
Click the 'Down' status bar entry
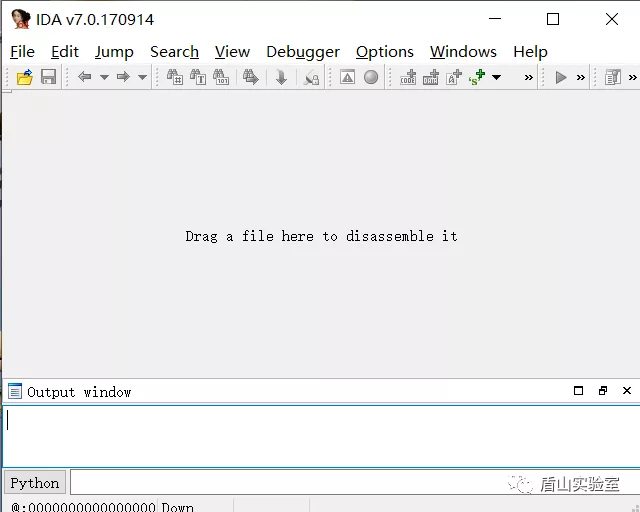pyautogui.click(x=178, y=507)
